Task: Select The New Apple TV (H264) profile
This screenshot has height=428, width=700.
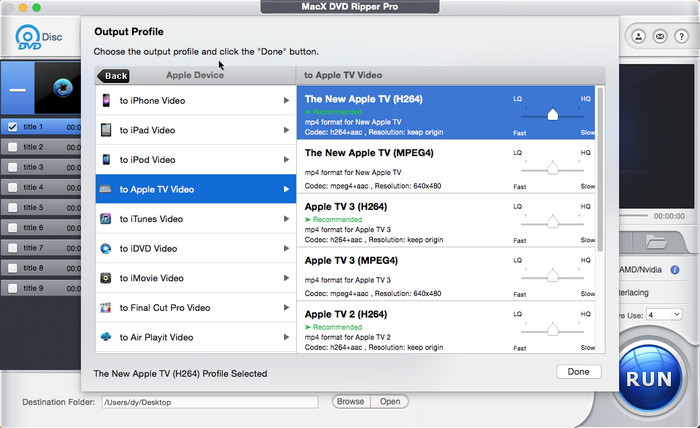Action: [446, 112]
